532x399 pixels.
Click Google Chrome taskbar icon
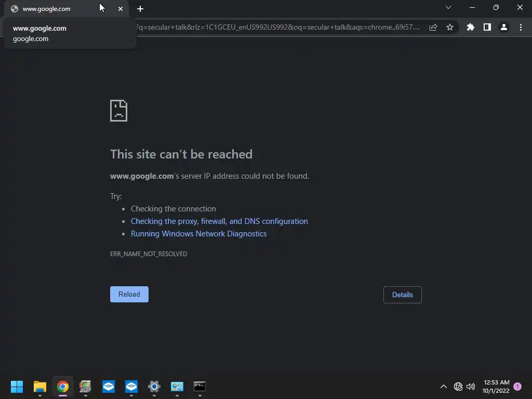[63, 387]
